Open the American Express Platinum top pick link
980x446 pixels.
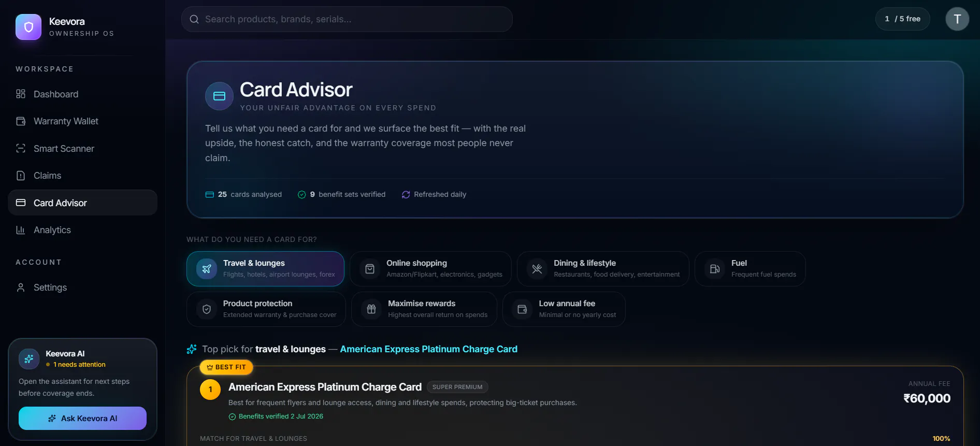point(428,349)
